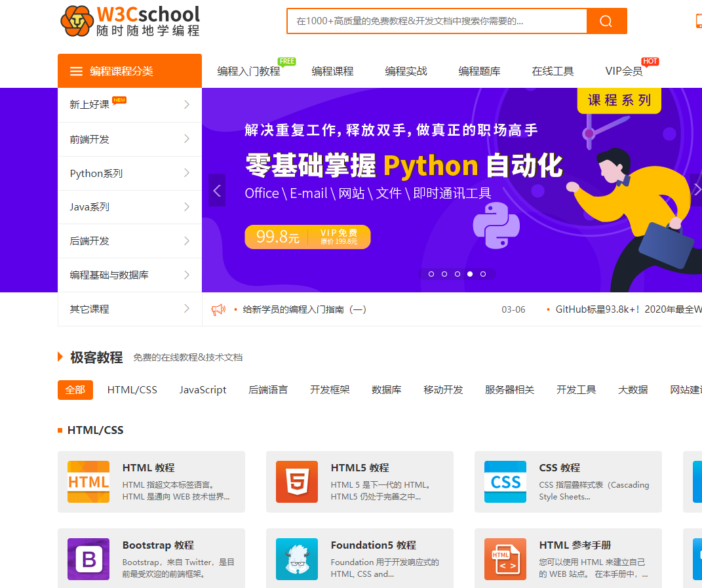Open the 编程实战 nav item
The height and width of the screenshot is (588, 702).
click(406, 71)
